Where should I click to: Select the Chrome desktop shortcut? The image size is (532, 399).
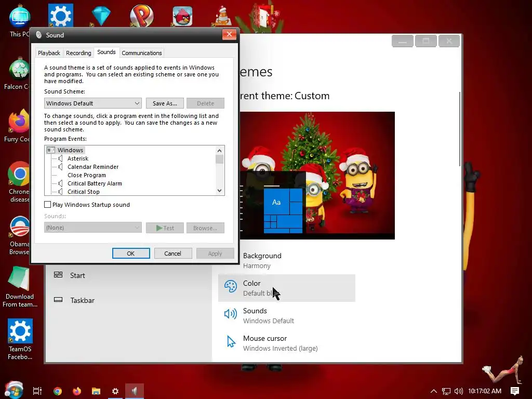19,182
